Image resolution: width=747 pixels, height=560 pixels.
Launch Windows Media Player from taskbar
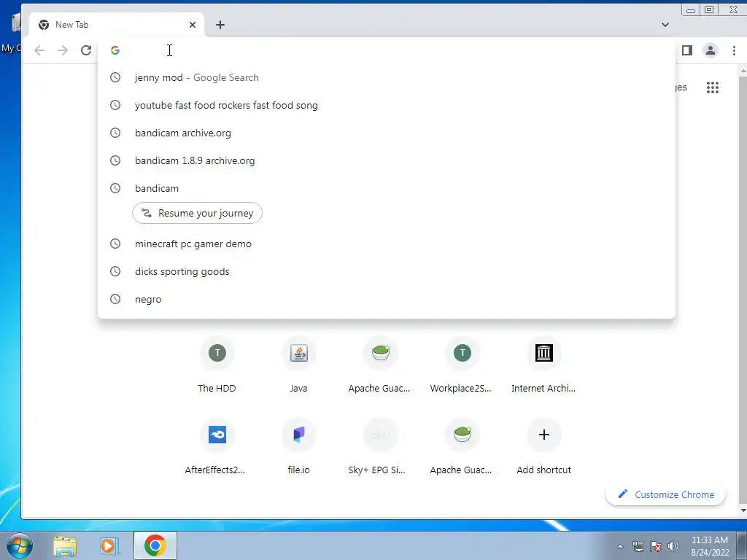pos(109,545)
